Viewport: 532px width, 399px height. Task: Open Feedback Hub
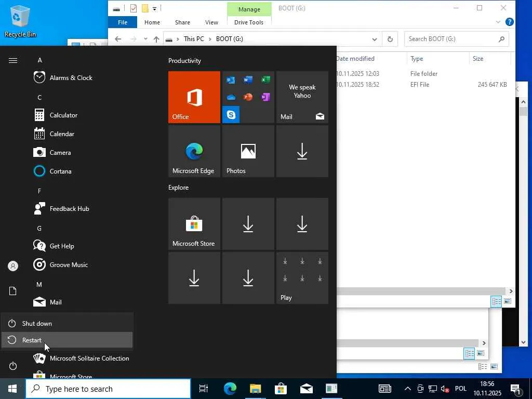(61, 209)
